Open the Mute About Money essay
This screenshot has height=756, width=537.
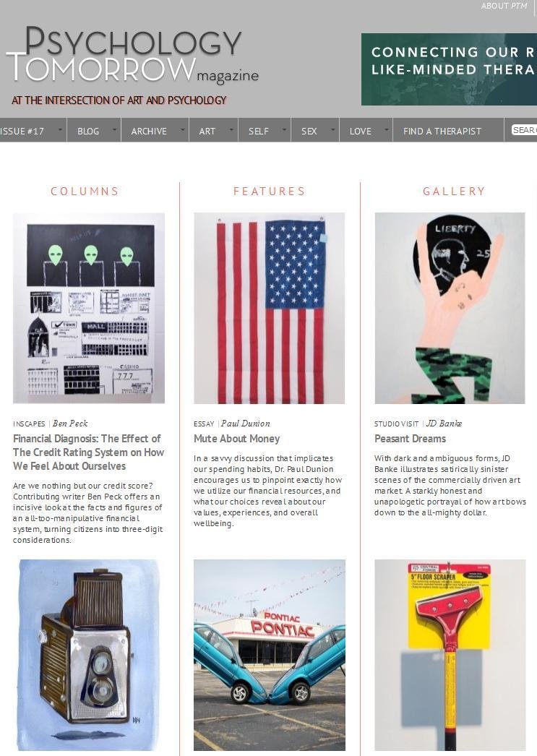click(236, 439)
